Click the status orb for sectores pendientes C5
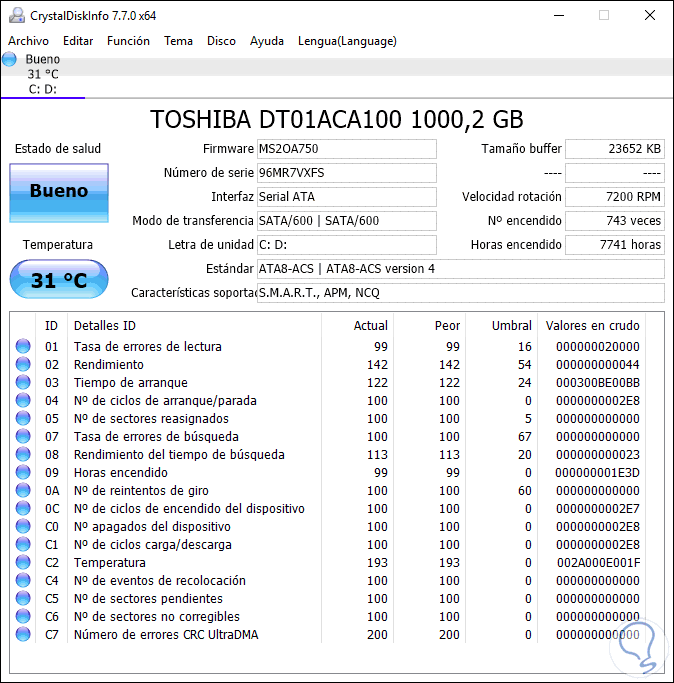Screen dimensions: 674x683 pyautogui.click(x=23, y=598)
